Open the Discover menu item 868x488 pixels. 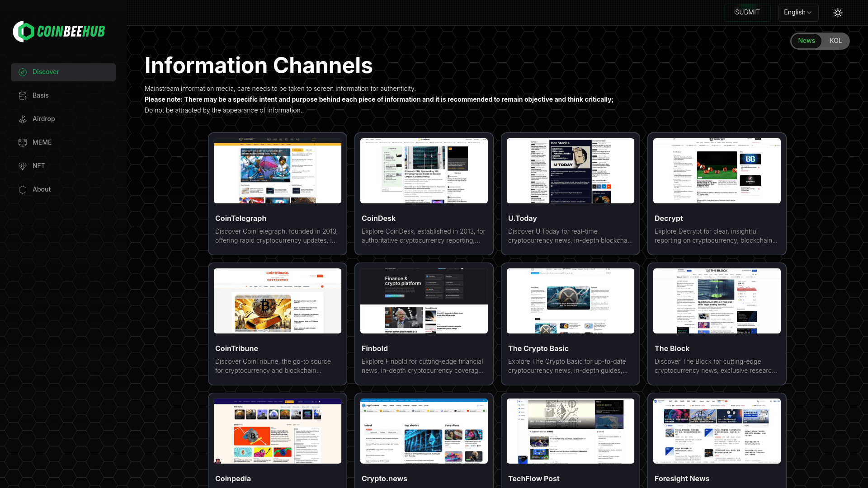(x=63, y=72)
